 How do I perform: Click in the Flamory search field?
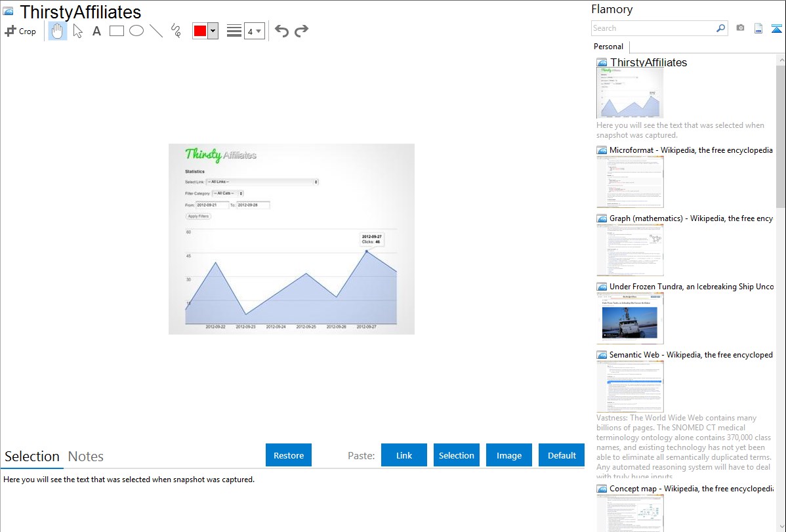click(x=653, y=28)
